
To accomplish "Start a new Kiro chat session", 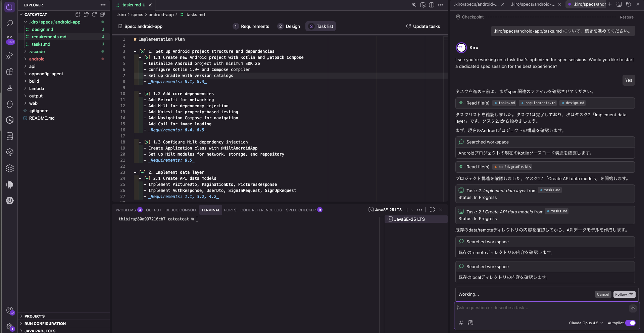I will [x=610, y=4].
